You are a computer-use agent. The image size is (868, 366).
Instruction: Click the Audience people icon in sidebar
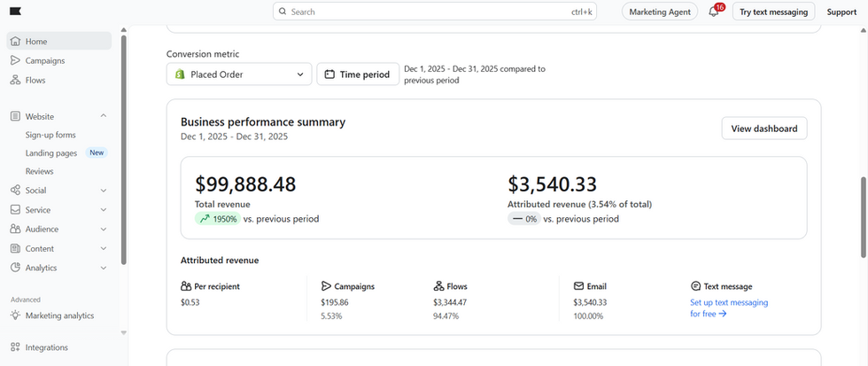click(x=16, y=230)
